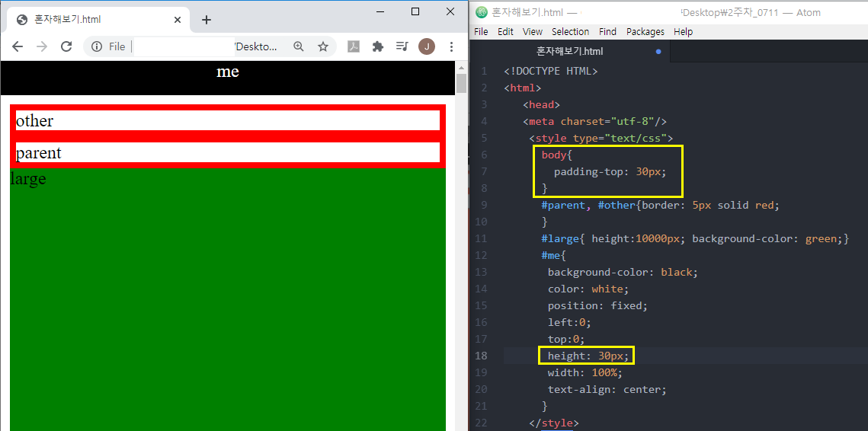
Task: Open the Packages menu in Atom
Action: coord(645,31)
